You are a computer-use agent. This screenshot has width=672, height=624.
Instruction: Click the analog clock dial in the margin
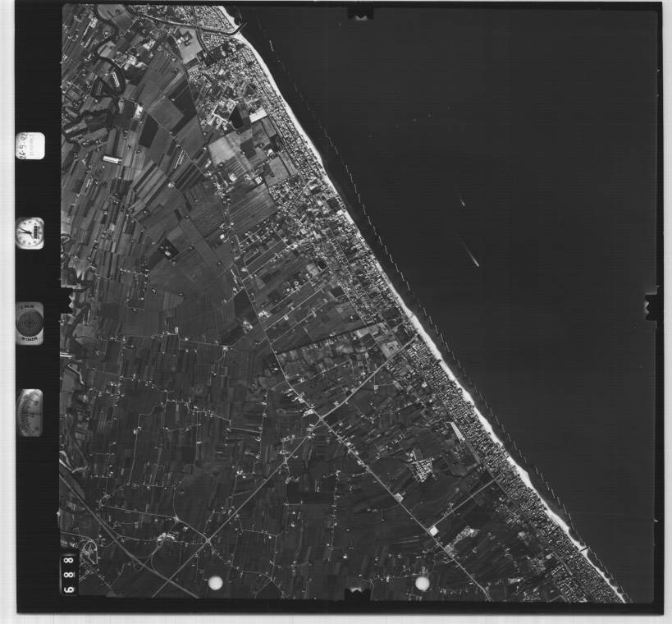pos(30,233)
